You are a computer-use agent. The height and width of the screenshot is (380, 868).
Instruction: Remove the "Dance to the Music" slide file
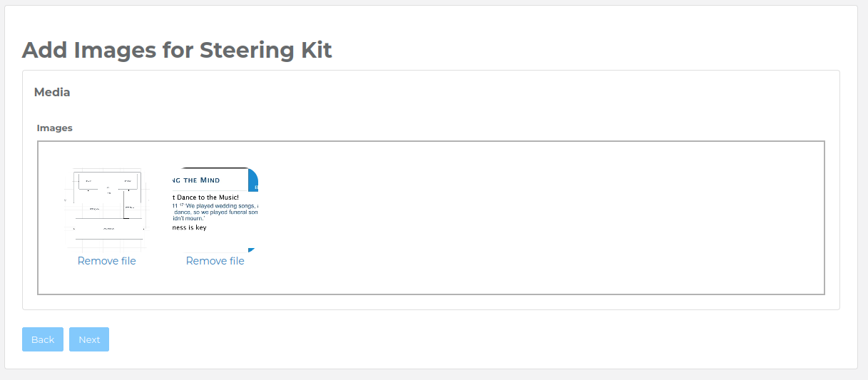(x=215, y=261)
